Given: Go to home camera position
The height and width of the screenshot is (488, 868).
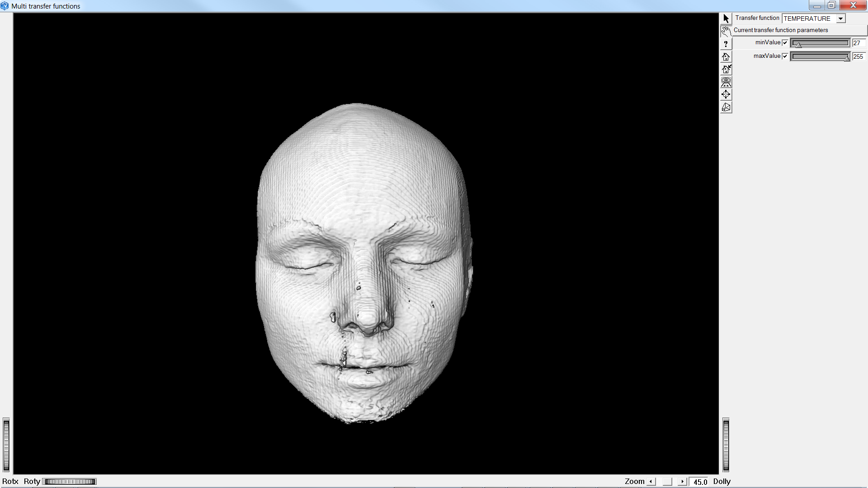Looking at the screenshot, I should [726, 56].
